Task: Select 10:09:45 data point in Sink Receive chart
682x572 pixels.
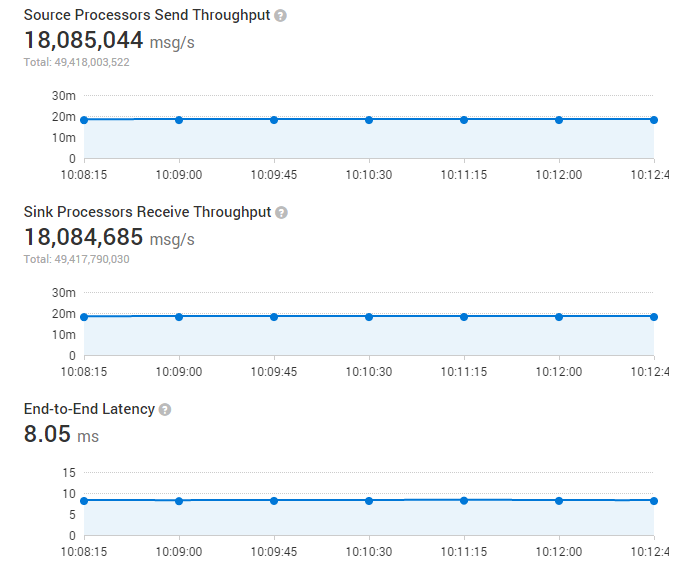Action: (x=274, y=317)
